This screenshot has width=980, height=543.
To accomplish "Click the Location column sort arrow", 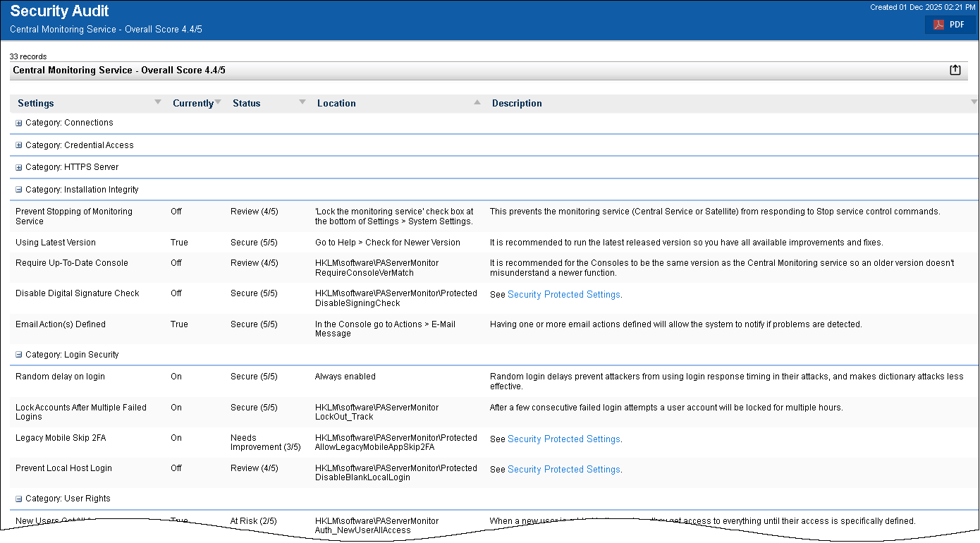I will pyautogui.click(x=477, y=103).
